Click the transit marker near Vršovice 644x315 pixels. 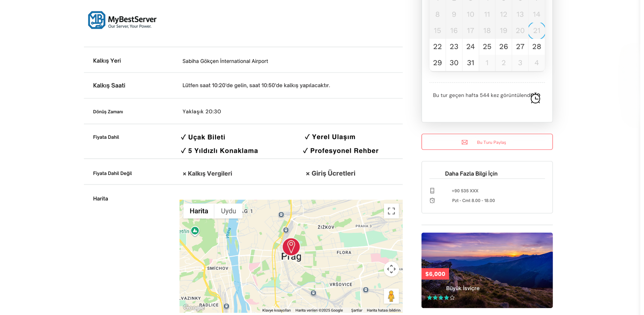tap(366, 290)
